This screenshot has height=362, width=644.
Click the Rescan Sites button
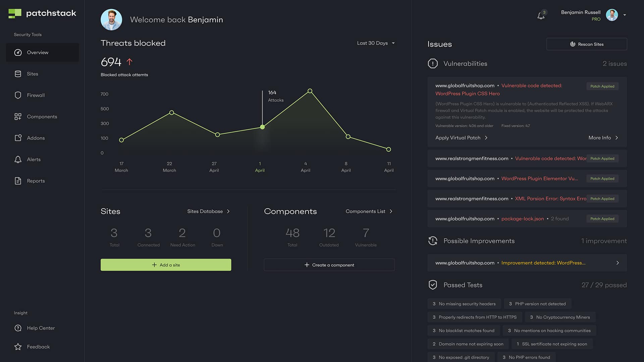coord(587,44)
